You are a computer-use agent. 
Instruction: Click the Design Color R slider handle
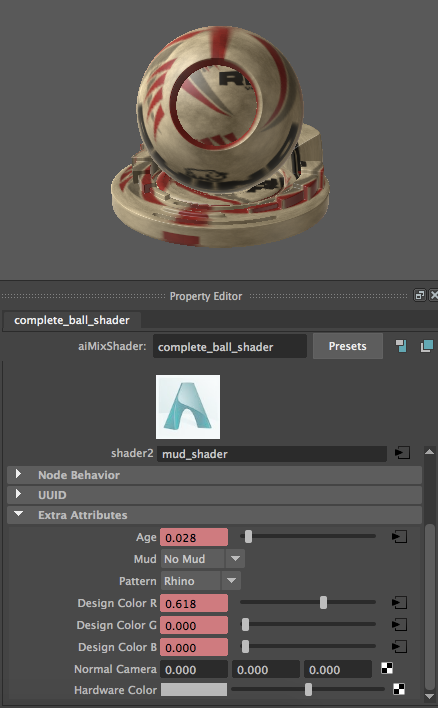(x=323, y=602)
